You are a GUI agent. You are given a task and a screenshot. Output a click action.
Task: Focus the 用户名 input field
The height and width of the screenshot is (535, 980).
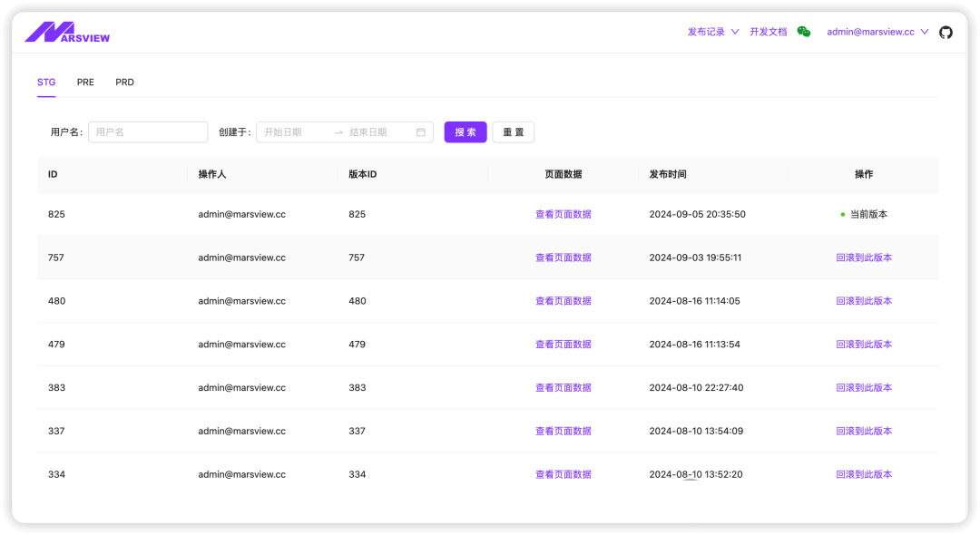(x=148, y=132)
